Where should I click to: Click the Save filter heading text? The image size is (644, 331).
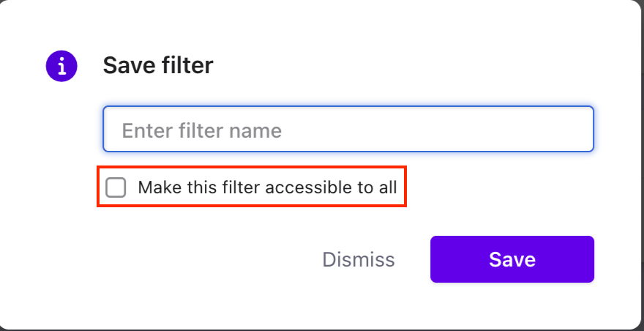(157, 66)
